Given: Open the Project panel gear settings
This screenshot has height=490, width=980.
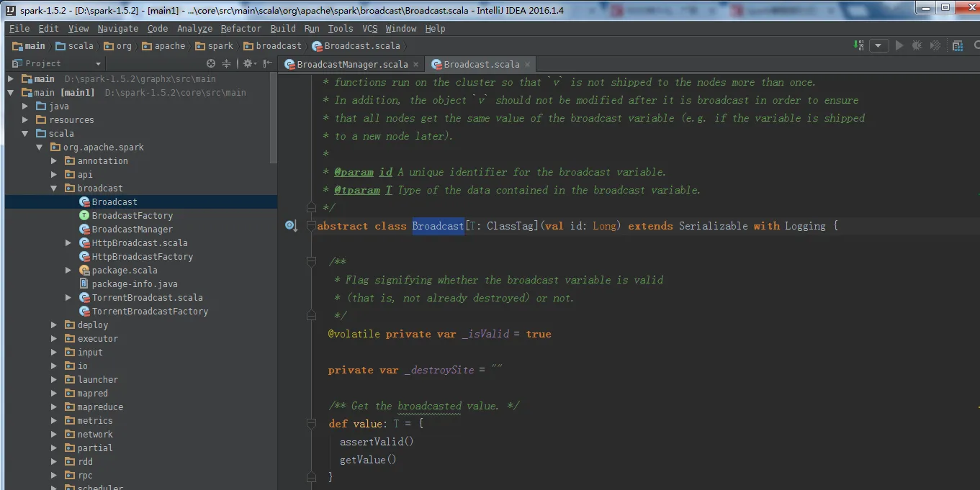Looking at the screenshot, I should [x=248, y=63].
